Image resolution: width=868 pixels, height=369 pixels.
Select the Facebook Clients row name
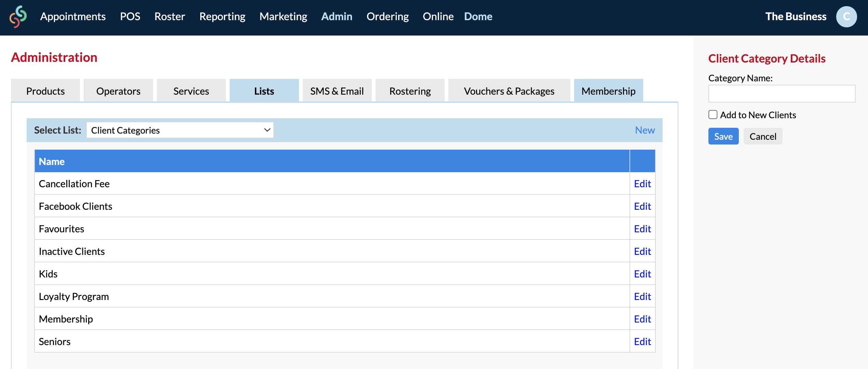pos(76,206)
